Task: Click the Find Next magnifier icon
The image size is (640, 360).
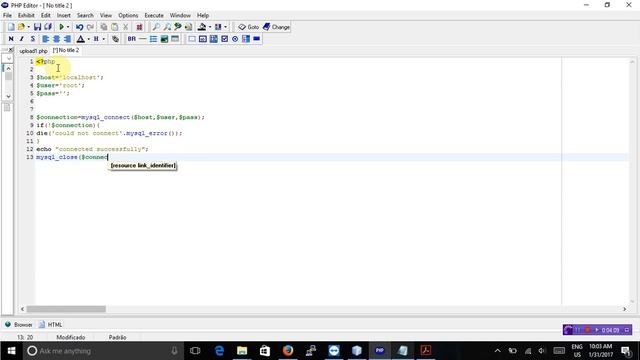Action: [x=167, y=27]
